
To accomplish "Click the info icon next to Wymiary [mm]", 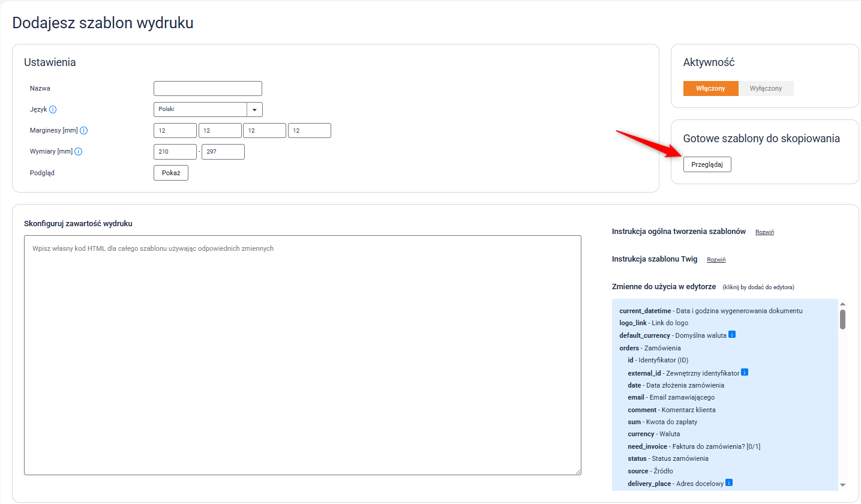I will (x=78, y=152).
